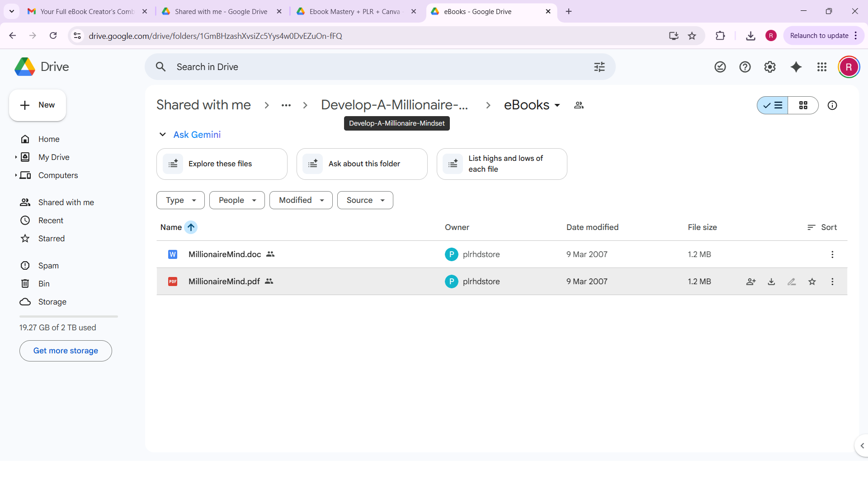This screenshot has width=868, height=488.
Task: Rename MillionaireMind.pdf using the pencil icon
Action: tap(792, 281)
